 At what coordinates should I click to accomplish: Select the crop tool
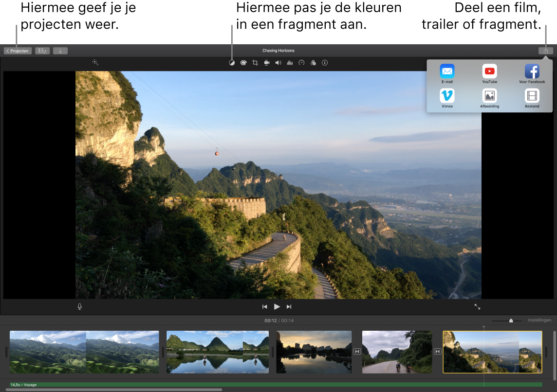[255, 63]
